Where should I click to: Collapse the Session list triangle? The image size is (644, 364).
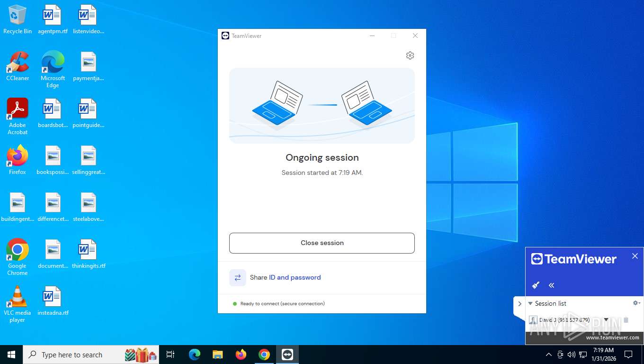pyautogui.click(x=530, y=303)
